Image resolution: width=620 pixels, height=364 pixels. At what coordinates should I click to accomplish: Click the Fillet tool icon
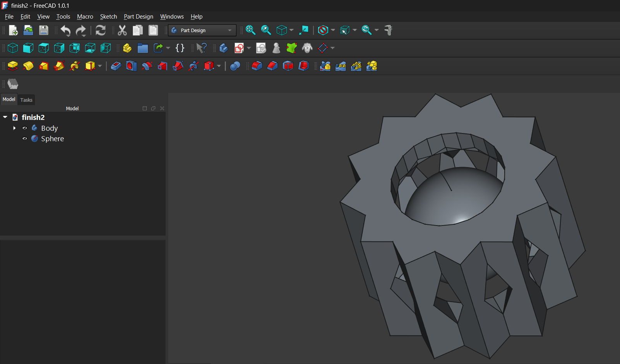coord(257,66)
